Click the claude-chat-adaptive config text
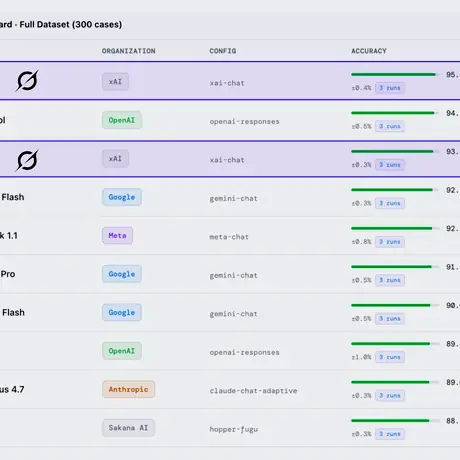Image resolution: width=460 pixels, height=460 pixels. click(253, 391)
